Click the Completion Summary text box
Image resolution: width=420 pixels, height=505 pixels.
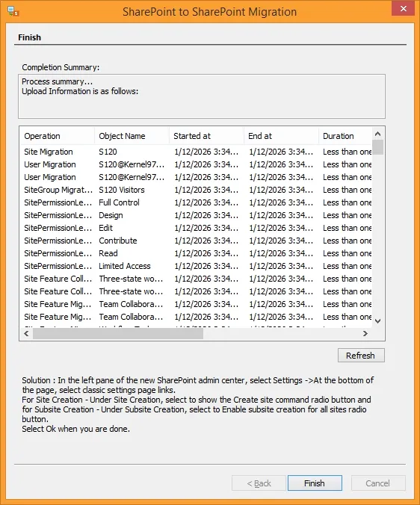coord(202,96)
